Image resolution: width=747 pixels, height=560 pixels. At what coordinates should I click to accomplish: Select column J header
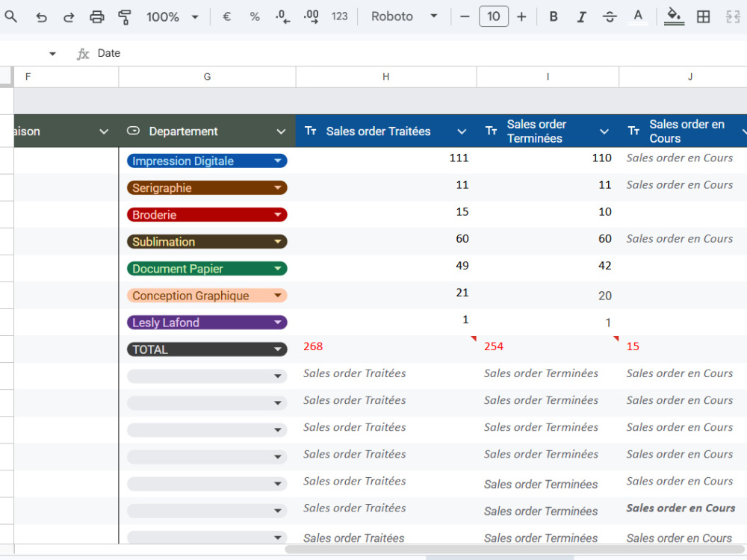point(684,77)
